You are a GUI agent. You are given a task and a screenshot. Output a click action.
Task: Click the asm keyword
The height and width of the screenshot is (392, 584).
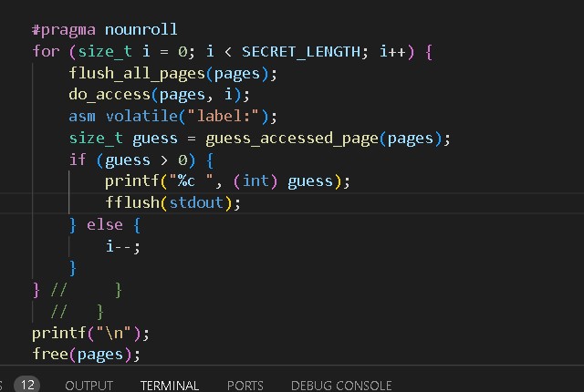pos(82,116)
